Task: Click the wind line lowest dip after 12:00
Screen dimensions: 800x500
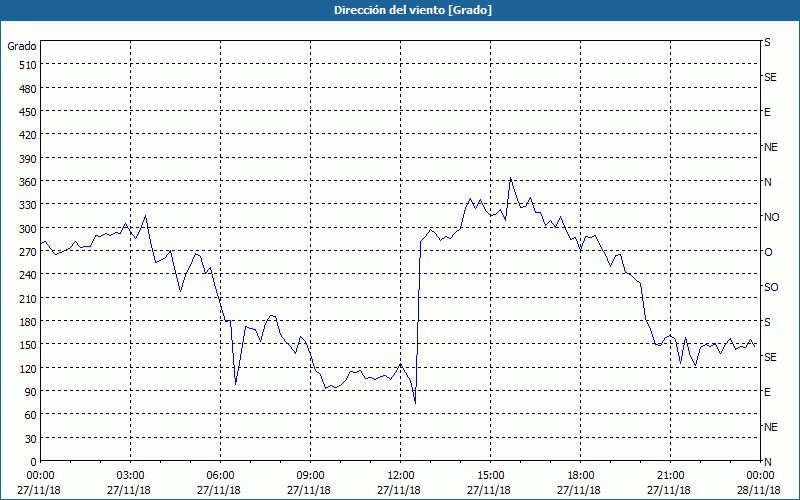Action: (415, 403)
